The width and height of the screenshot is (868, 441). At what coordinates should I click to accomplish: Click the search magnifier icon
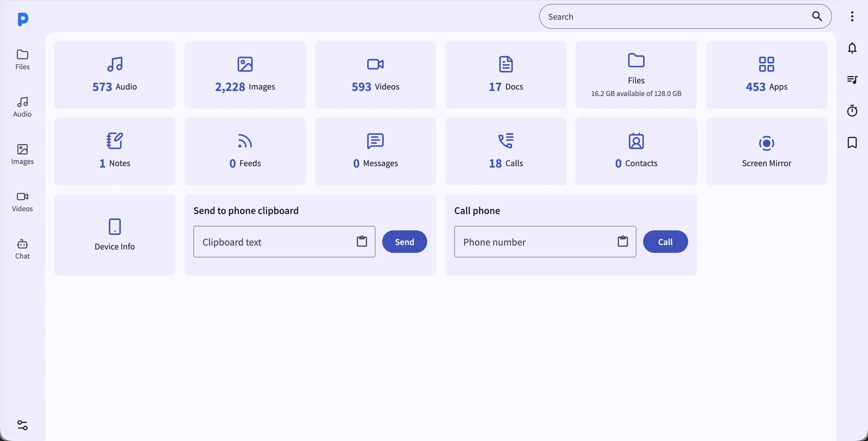click(x=817, y=16)
